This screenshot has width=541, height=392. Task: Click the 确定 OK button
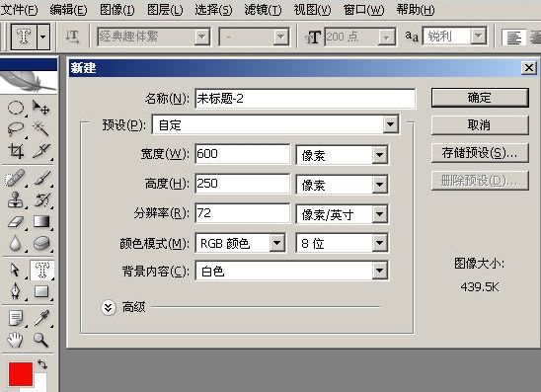coord(480,98)
